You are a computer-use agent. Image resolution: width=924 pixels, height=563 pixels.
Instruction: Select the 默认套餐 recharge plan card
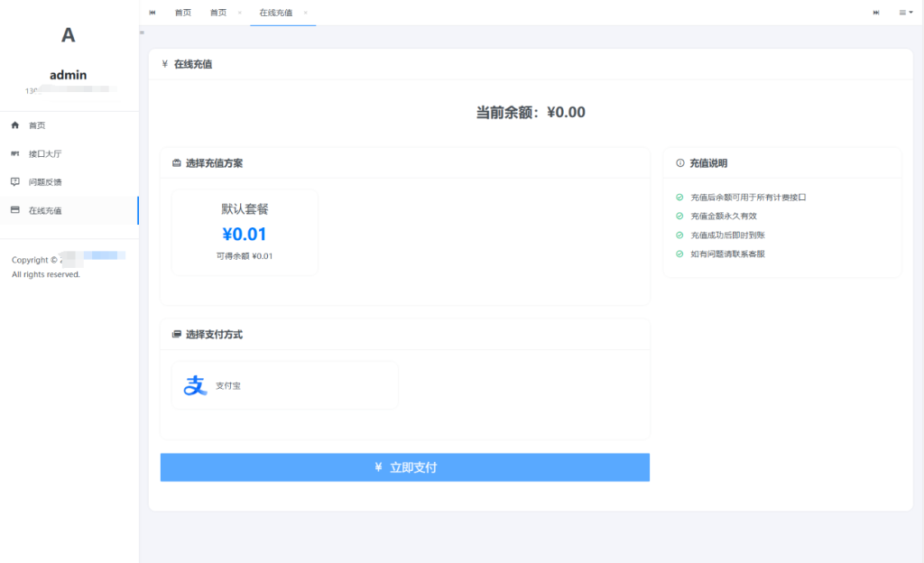[244, 231]
